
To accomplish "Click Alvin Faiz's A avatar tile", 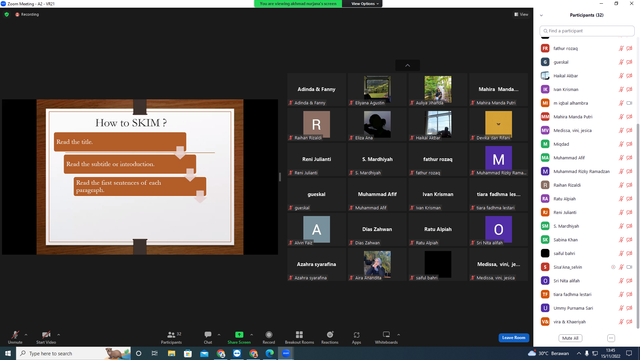I will pos(316,229).
